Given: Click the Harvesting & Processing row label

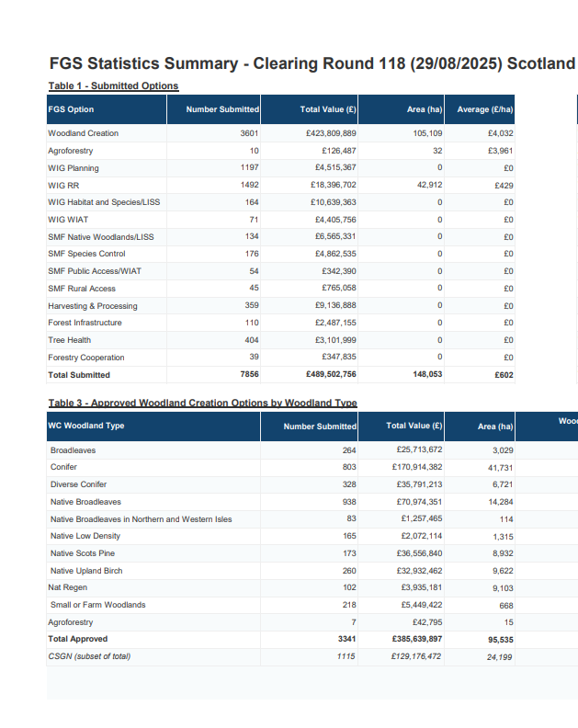Looking at the screenshot, I should [x=93, y=306].
